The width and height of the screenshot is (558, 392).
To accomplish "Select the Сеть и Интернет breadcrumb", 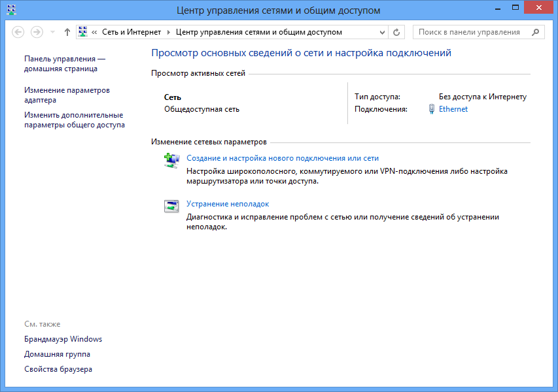I will (x=131, y=32).
